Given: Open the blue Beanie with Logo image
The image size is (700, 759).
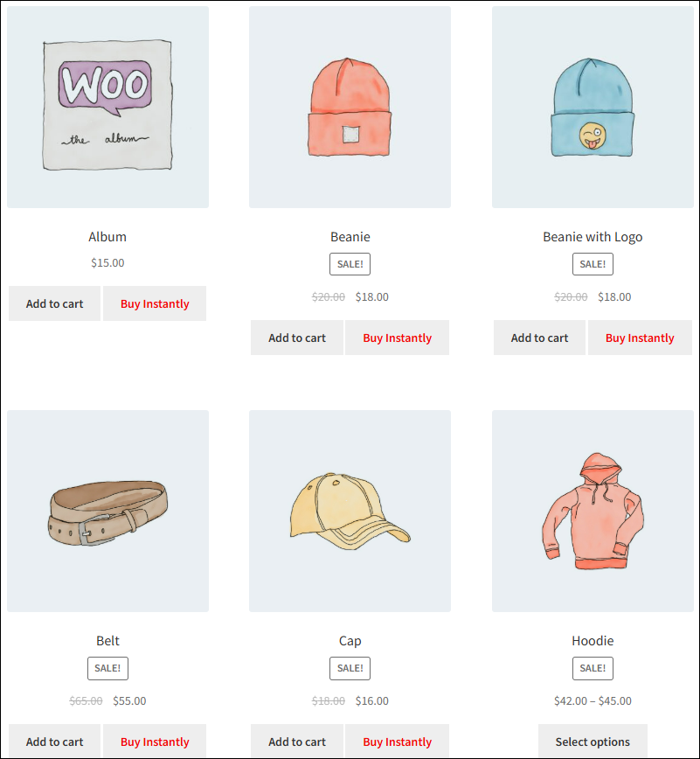Looking at the screenshot, I should [x=593, y=107].
